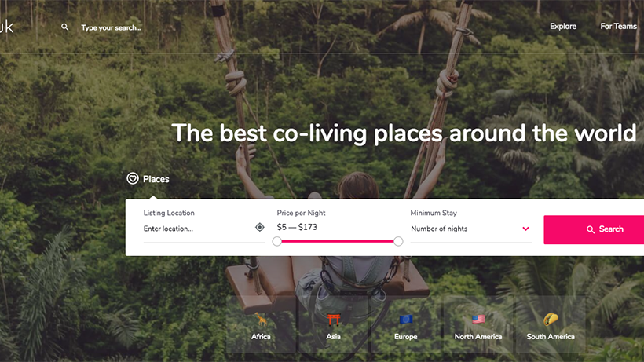Click the heart icon beside Places
Viewport: 644px width, 362px height.
click(132, 178)
